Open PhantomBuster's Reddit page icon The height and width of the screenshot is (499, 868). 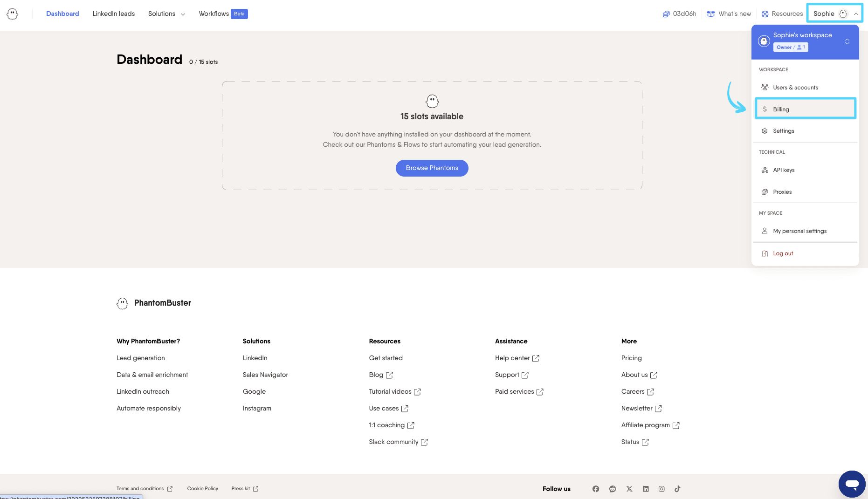[x=613, y=489]
